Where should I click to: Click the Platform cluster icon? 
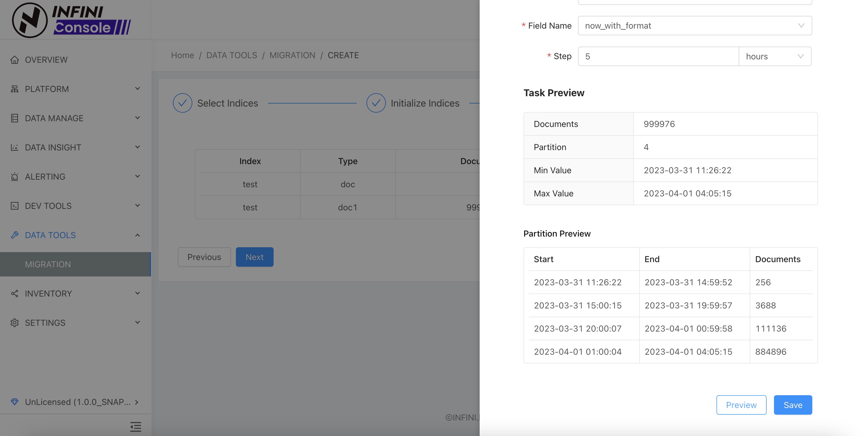tap(15, 89)
